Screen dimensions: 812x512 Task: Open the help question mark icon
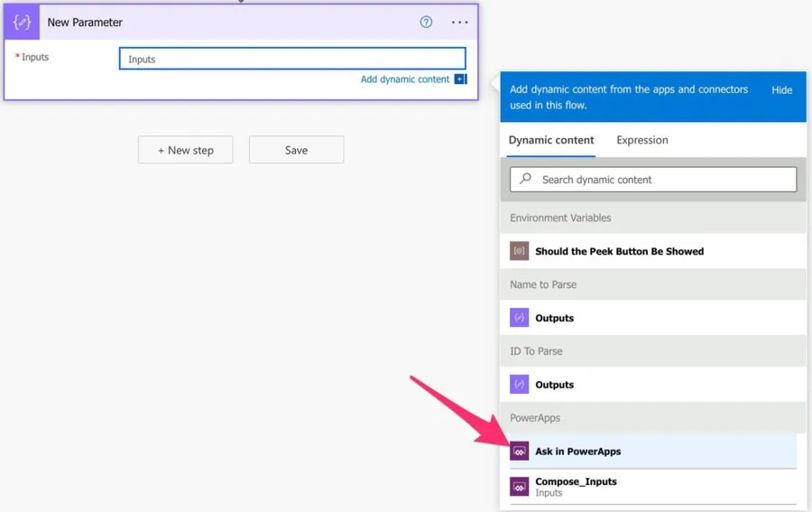tap(426, 23)
